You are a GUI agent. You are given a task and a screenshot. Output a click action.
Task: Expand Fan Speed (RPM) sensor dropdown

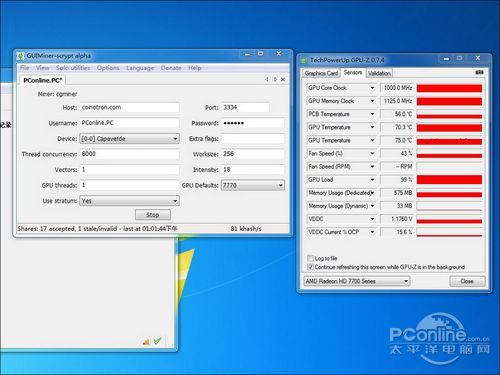coord(372,167)
